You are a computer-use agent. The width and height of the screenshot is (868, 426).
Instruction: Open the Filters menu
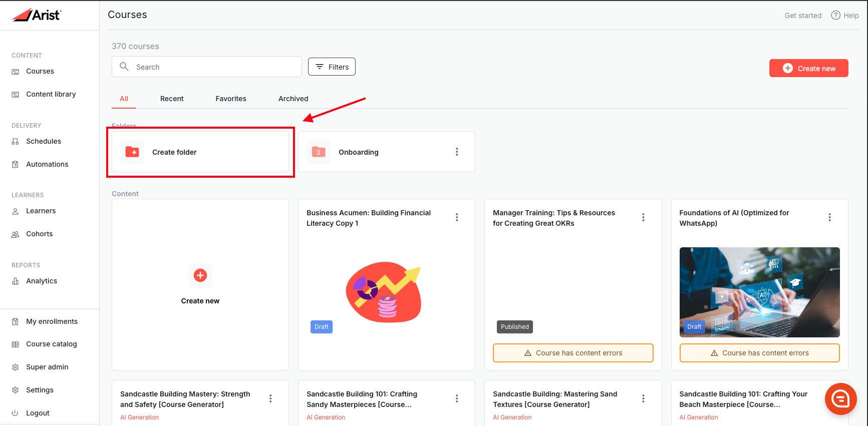[x=332, y=67]
